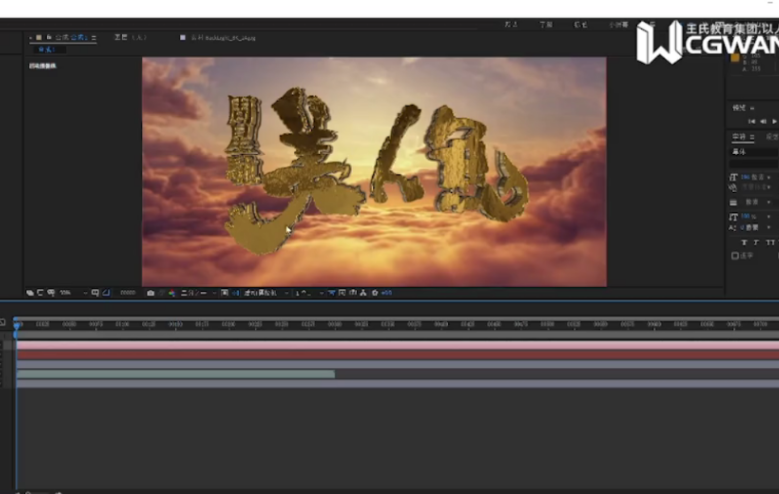Click the composition tab's tan color label square
779x494 pixels.
pos(39,37)
